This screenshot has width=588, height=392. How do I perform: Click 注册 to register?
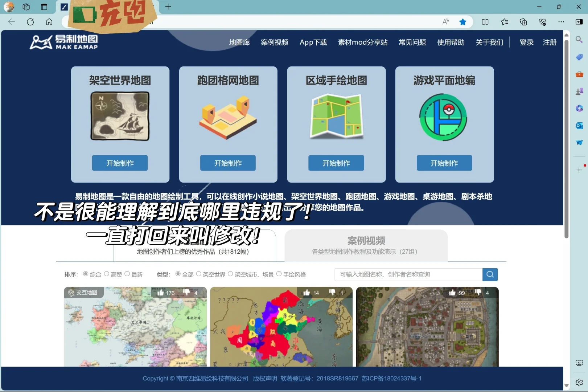[550, 42]
